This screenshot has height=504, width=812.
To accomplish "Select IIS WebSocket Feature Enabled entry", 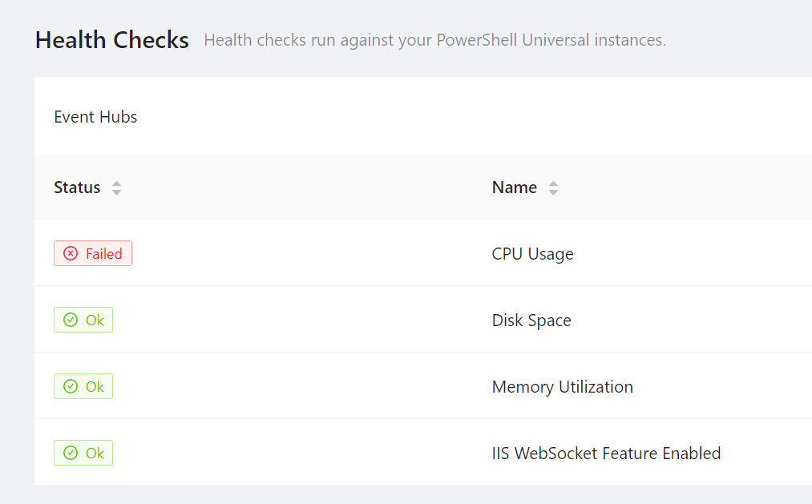I will point(606,454).
